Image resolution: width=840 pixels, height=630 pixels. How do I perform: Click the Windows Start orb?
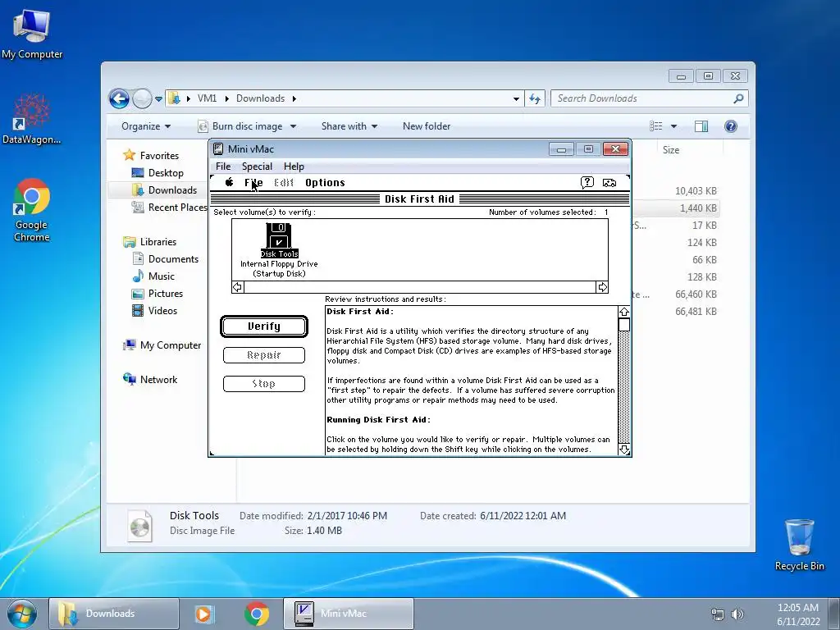(x=22, y=614)
